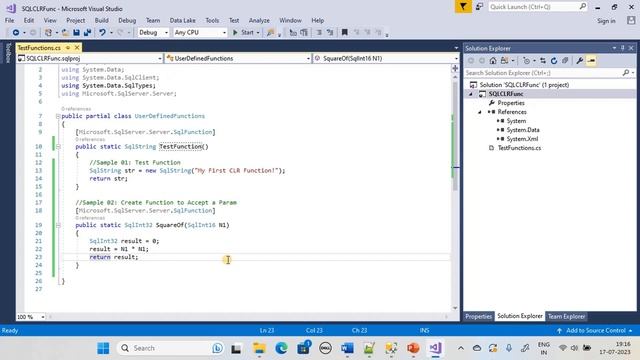Viewport: 640px width, 360px height.
Task: Click the Quick Launch search box
Action: pos(538,7)
